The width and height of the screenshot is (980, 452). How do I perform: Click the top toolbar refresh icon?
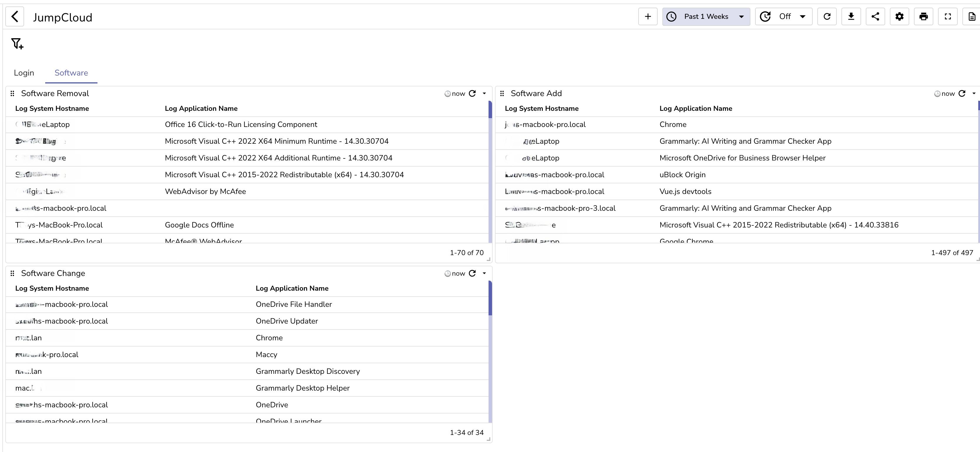click(827, 17)
